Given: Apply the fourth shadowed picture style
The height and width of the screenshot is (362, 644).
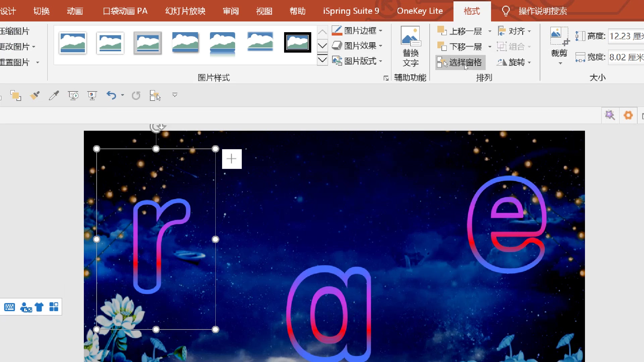Looking at the screenshot, I should tap(185, 42).
